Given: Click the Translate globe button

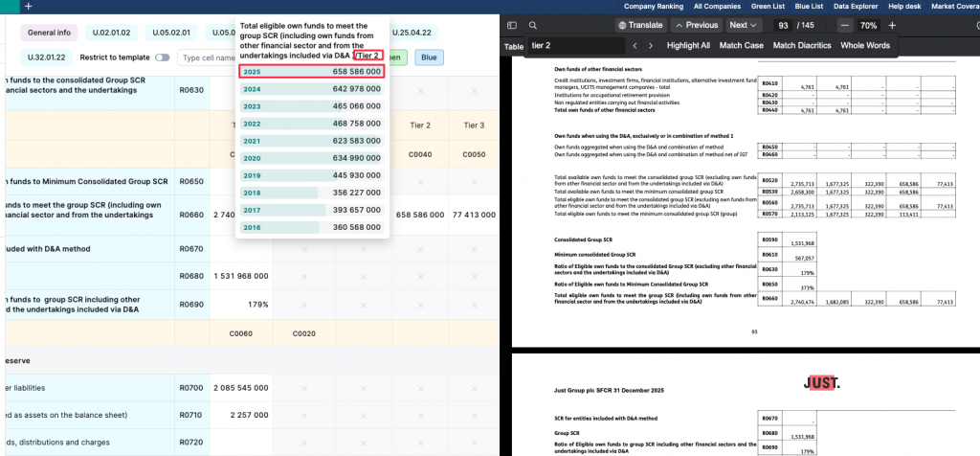Looking at the screenshot, I should point(641,25).
